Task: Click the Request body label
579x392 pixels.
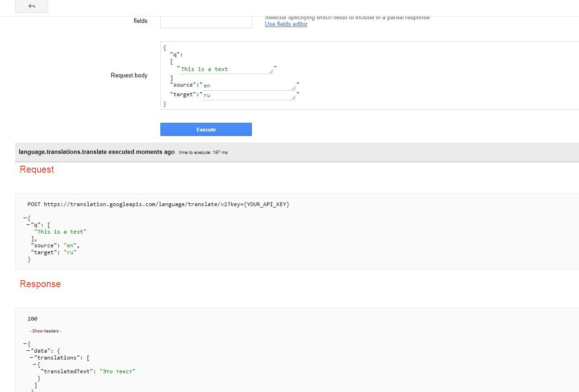Action: click(x=129, y=76)
